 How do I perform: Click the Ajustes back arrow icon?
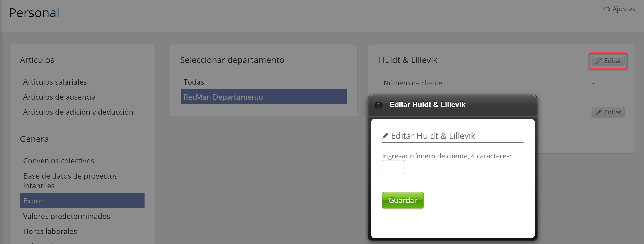(606, 9)
